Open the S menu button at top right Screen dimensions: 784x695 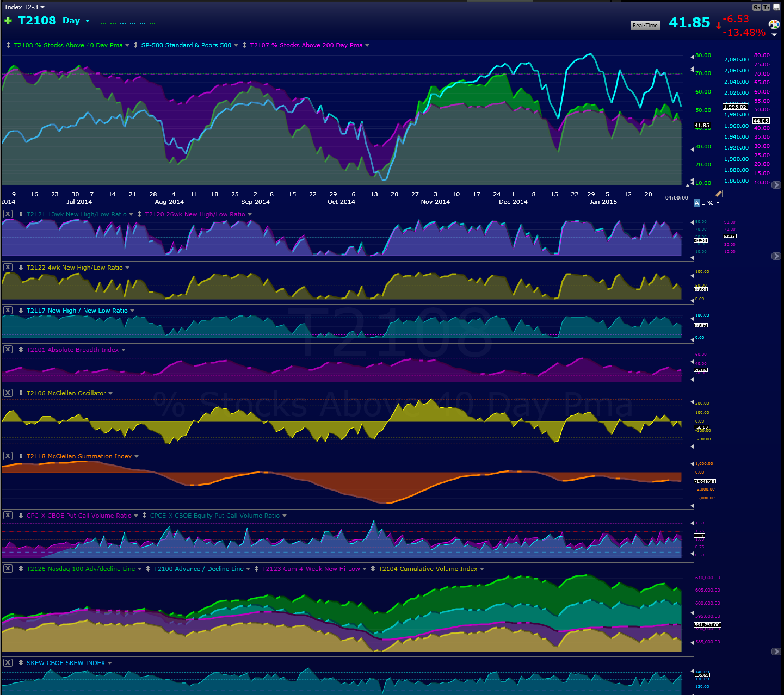tap(757, 7)
